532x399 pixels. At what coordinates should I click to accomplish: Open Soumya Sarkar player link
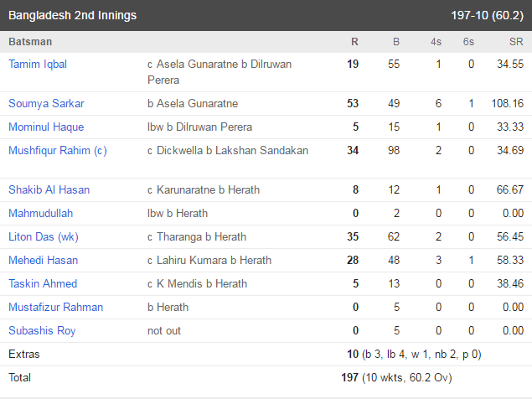coord(46,104)
